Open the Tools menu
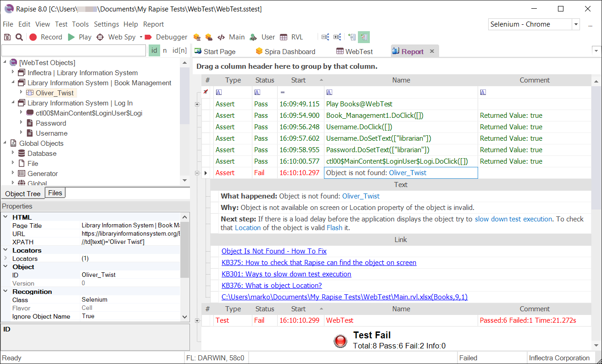This screenshot has width=602, height=364. (x=80, y=24)
